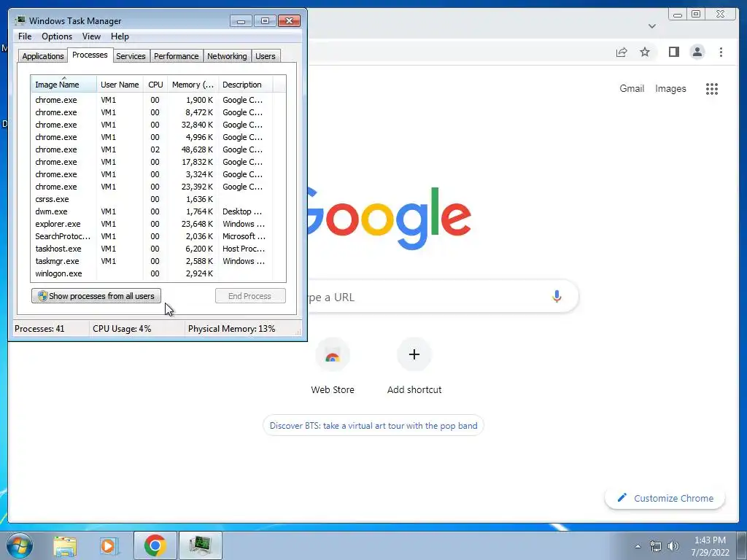
Task: Open the File menu in Task Manager
Action: pyautogui.click(x=25, y=36)
